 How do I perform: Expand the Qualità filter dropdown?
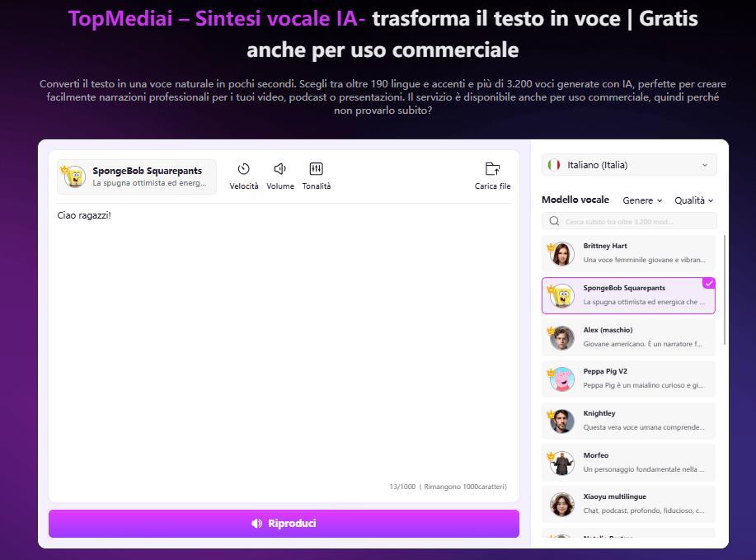(x=693, y=200)
